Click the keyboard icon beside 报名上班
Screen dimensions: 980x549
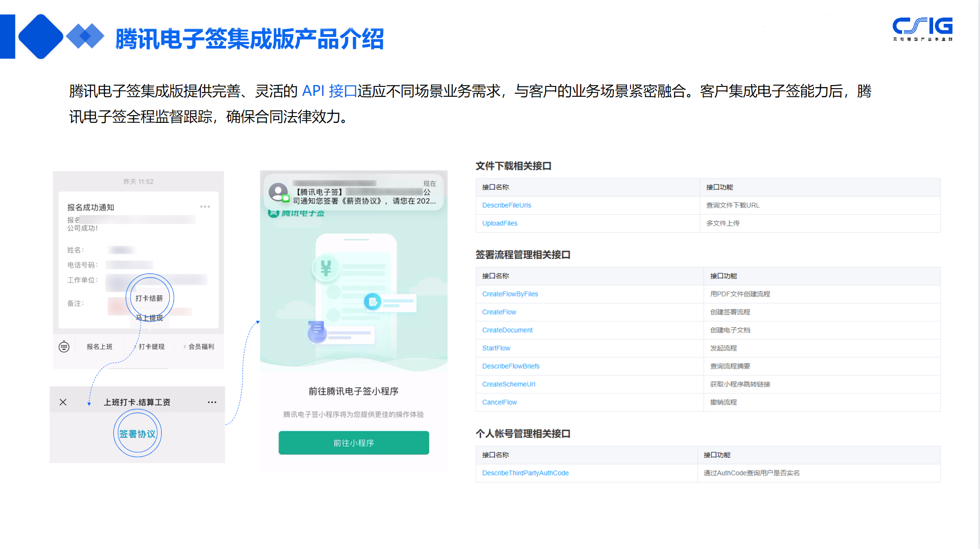[64, 346]
